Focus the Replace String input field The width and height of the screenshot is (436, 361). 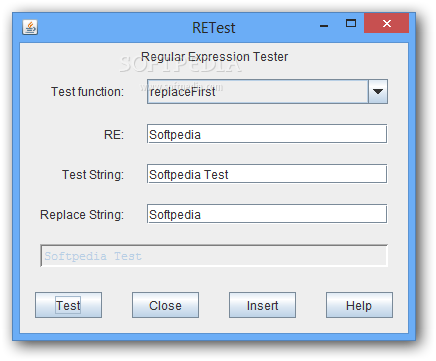click(267, 214)
